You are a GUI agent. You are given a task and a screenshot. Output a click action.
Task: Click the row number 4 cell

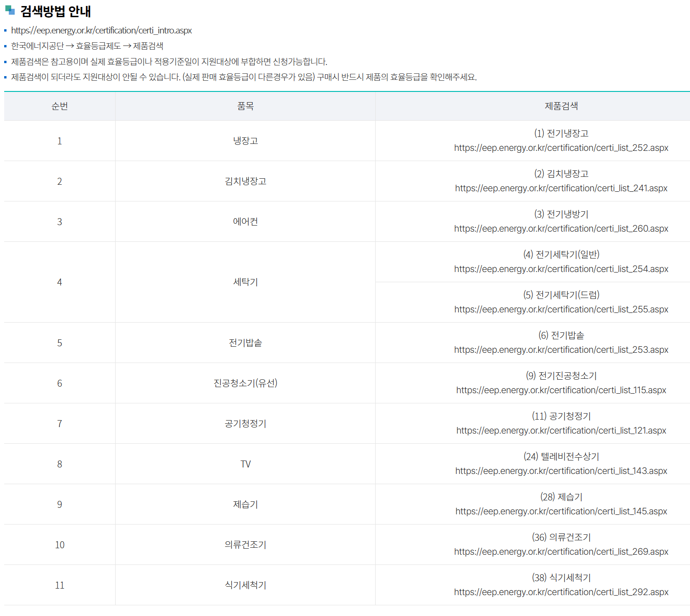click(x=59, y=282)
